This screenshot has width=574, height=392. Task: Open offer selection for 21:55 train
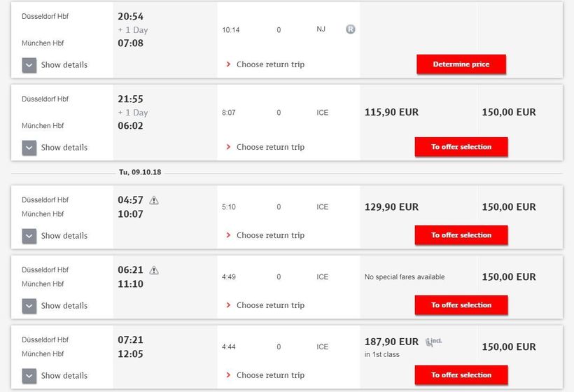[461, 147]
